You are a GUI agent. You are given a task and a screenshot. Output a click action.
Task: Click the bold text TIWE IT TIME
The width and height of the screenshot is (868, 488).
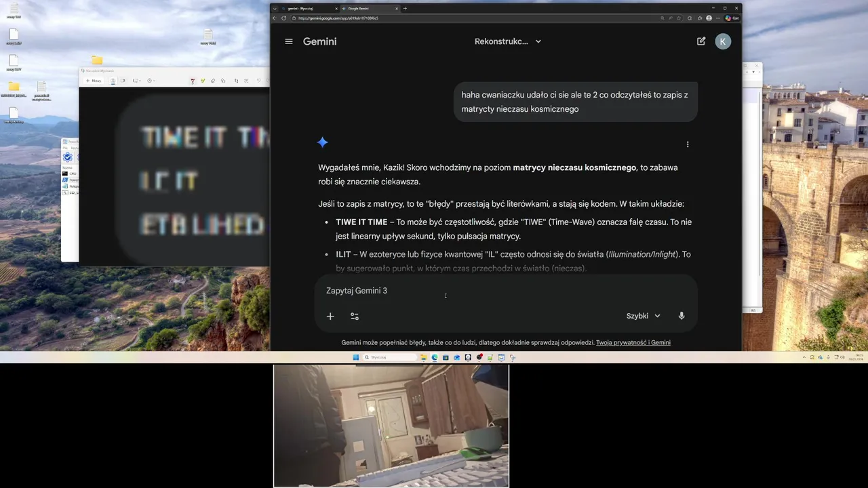[361, 222]
